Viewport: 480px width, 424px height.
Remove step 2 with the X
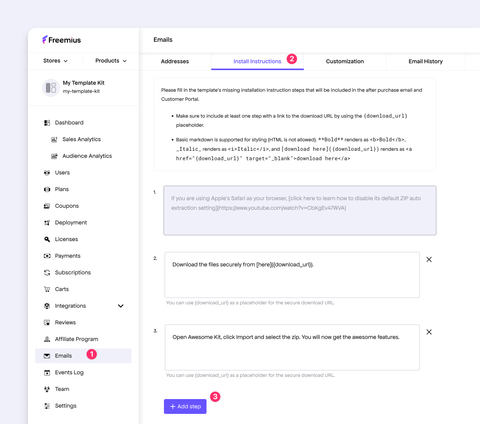pos(429,259)
